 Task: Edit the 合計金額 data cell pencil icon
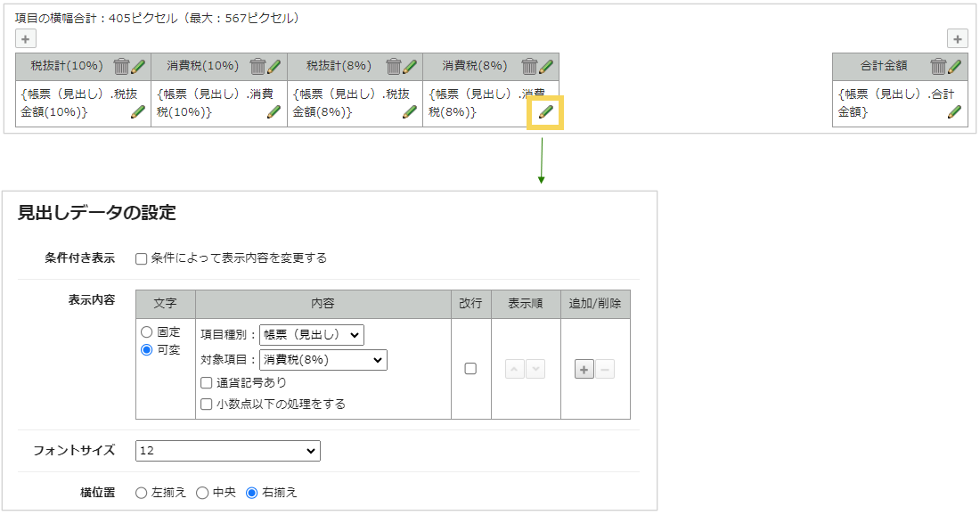coord(954,112)
